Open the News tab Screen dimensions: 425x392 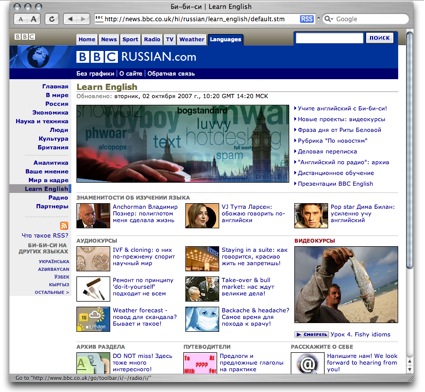pos(109,39)
